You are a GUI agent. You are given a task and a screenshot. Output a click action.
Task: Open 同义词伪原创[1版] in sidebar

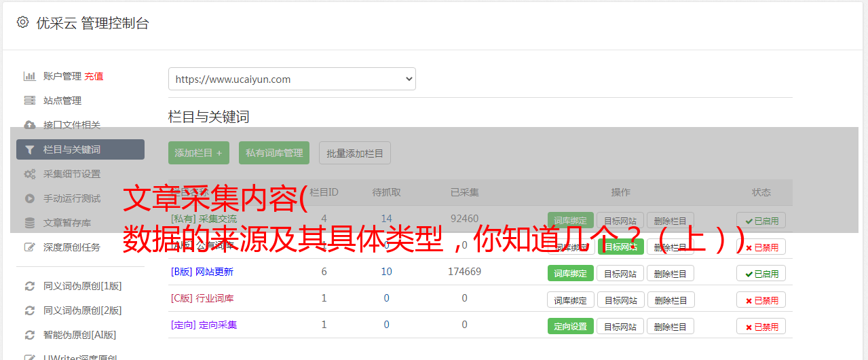tap(83, 286)
